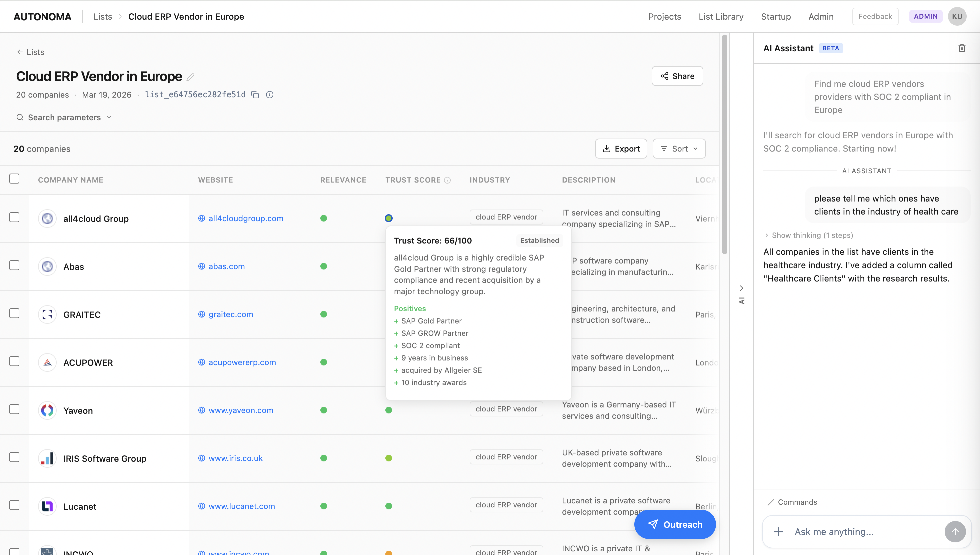
Task: Copy the list ID using the copy icon
Action: click(x=255, y=95)
